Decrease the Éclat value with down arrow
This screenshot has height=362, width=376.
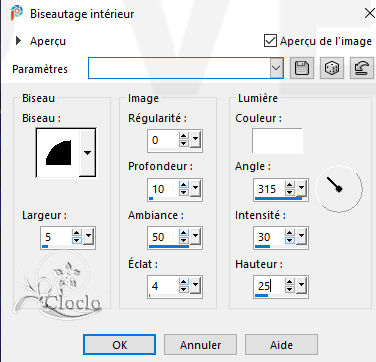click(184, 290)
